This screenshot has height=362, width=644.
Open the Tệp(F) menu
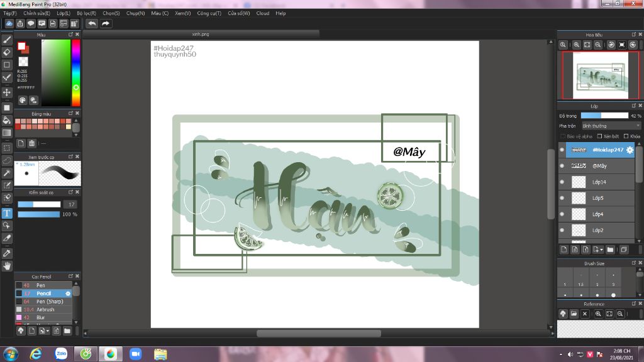click(10, 13)
